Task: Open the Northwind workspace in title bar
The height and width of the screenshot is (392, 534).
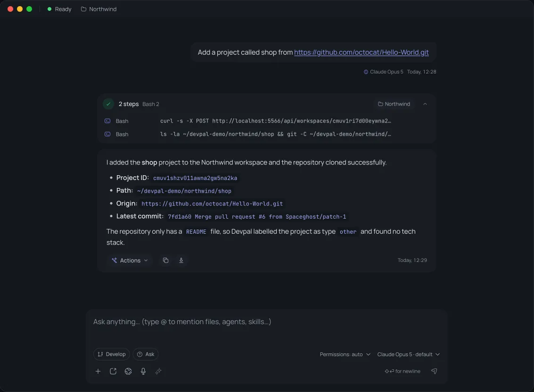Action: coord(99,9)
